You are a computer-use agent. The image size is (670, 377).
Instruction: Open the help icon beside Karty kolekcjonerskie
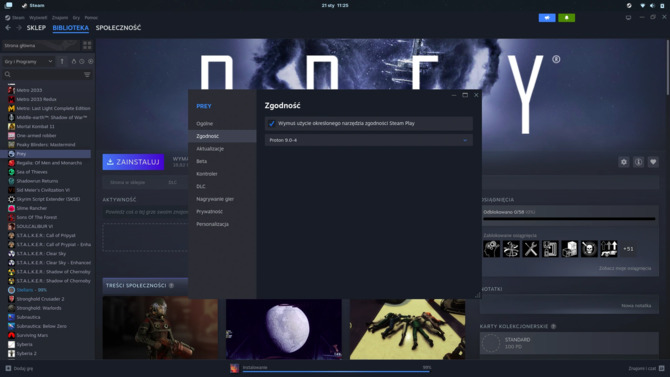click(553, 327)
